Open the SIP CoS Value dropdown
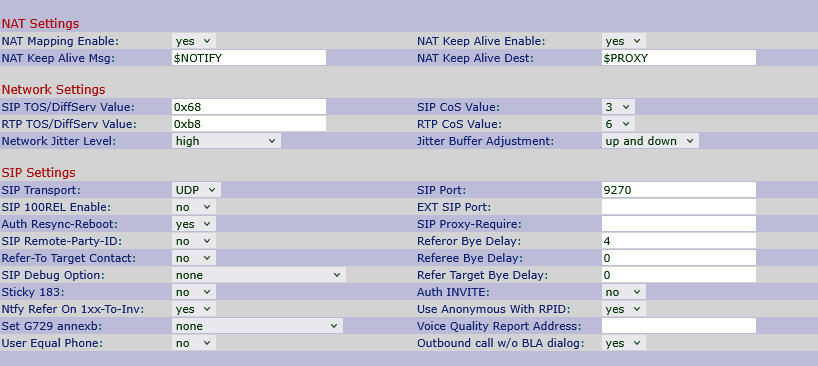 (x=618, y=107)
